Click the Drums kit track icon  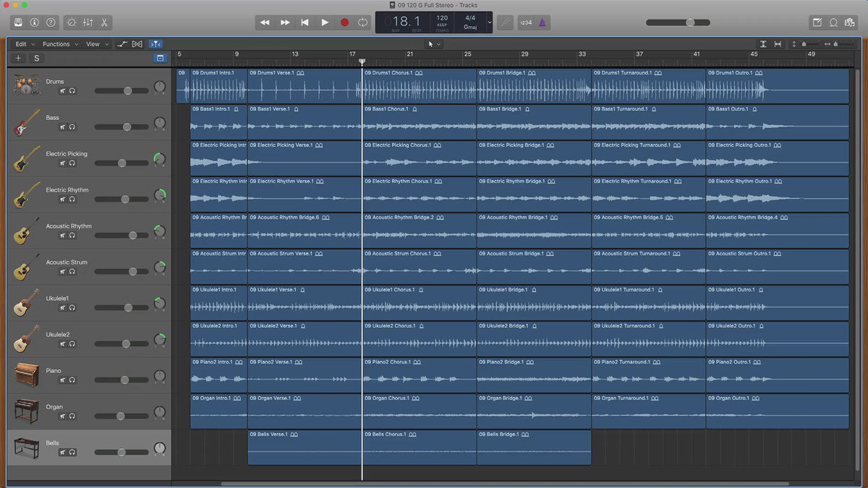26,86
